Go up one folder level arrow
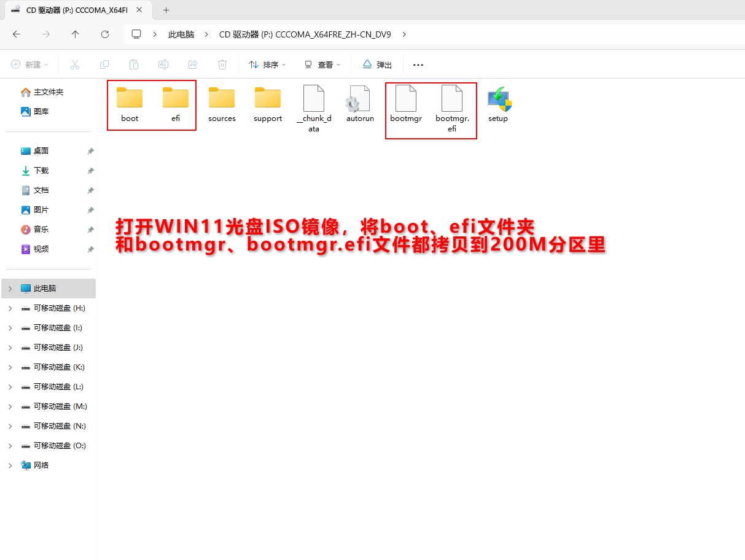The height and width of the screenshot is (560, 745). click(x=75, y=34)
